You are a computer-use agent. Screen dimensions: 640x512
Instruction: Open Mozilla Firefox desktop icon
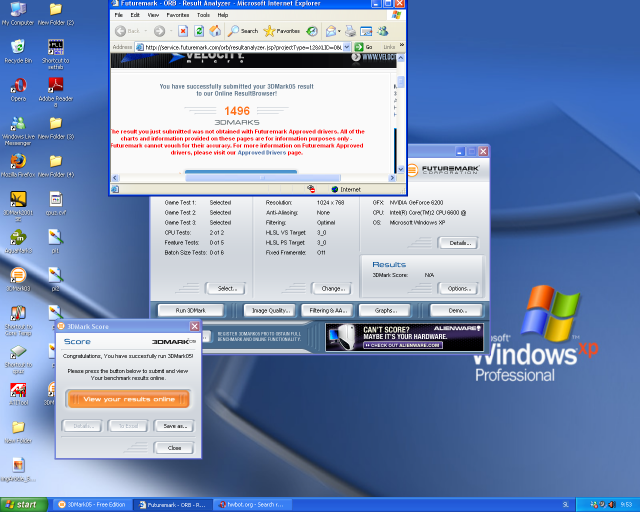coord(18,165)
